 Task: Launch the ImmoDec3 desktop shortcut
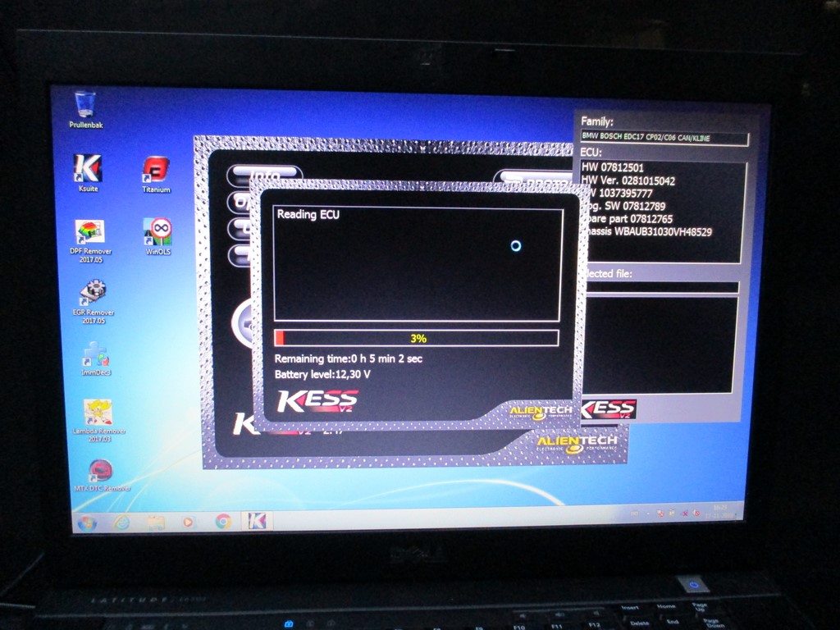coord(96,354)
